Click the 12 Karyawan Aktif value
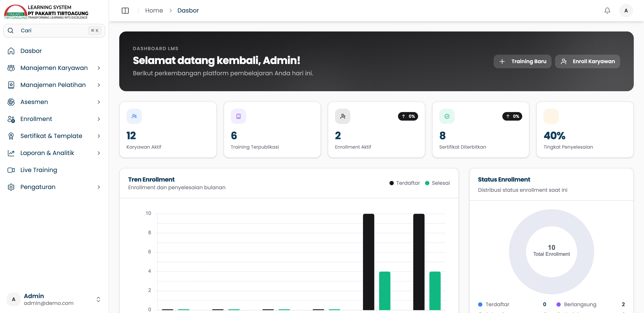The width and height of the screenshot is (644, 313). coord(131,135)
